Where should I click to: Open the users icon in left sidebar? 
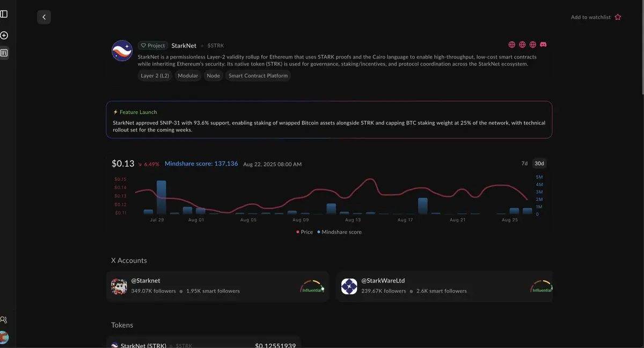click(x=4, y=320)
